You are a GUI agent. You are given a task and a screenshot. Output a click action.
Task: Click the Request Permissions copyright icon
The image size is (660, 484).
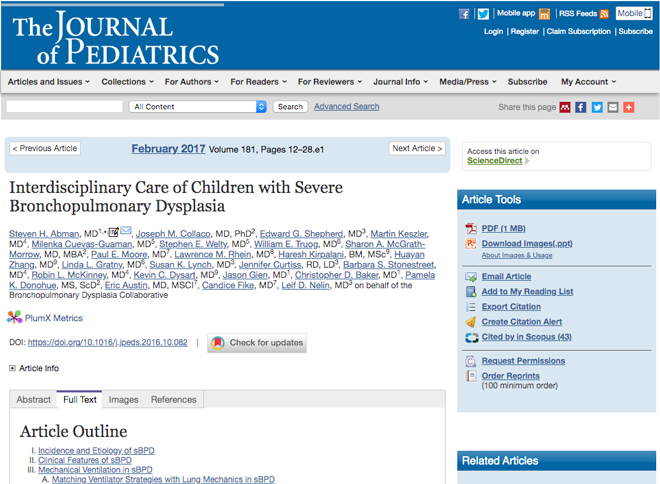click(470, 361)
